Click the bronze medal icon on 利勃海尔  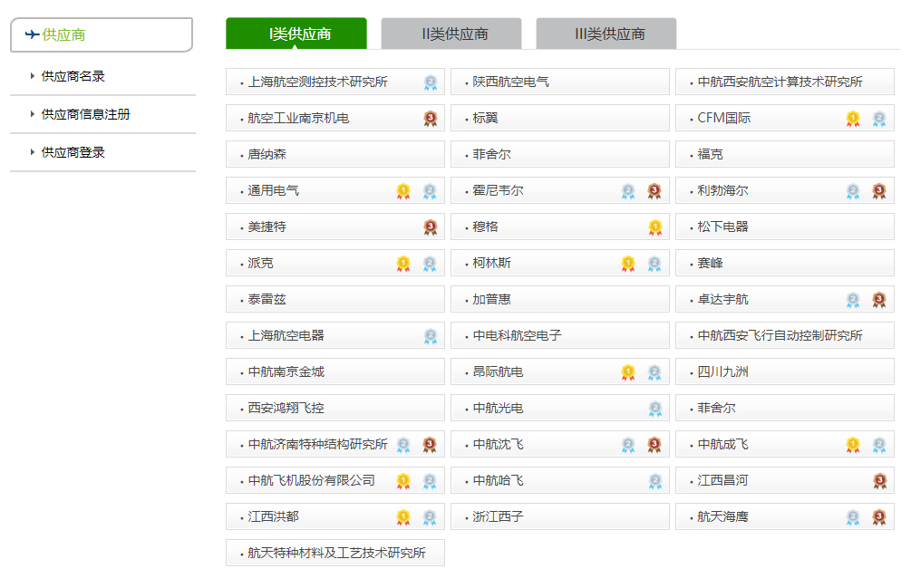click(879, 191)
